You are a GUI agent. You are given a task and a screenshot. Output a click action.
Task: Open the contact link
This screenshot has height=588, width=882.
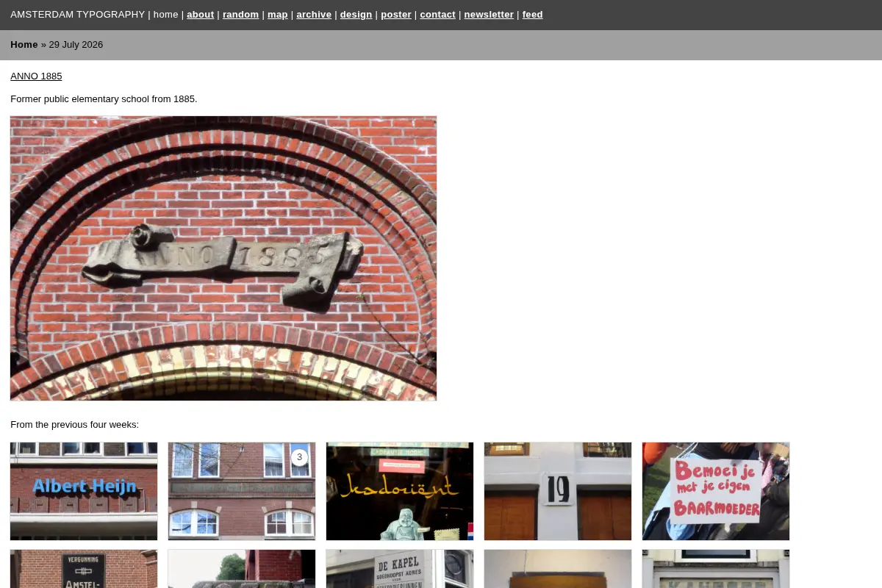pyautogui.click(x=437, y=15)
